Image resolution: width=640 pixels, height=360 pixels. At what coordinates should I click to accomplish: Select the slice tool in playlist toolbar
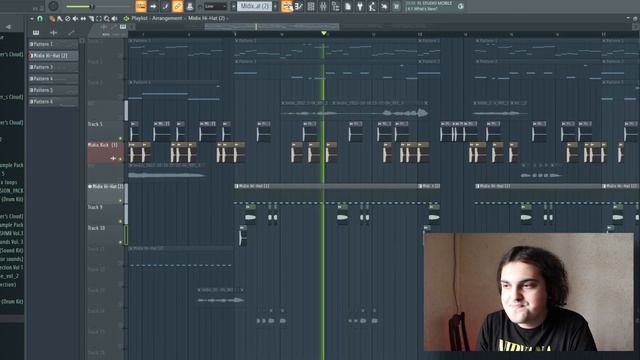(x=91, y=18)
